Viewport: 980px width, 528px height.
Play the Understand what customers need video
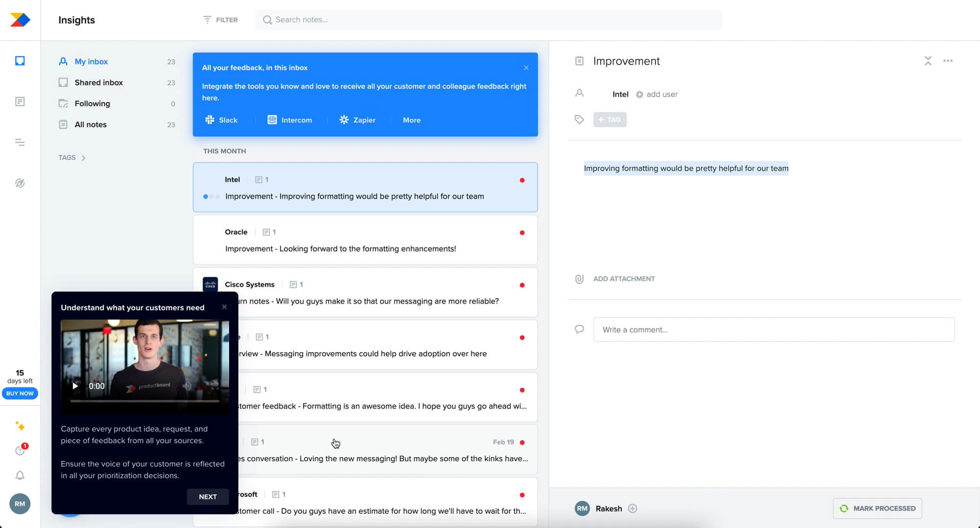point(75,386)
